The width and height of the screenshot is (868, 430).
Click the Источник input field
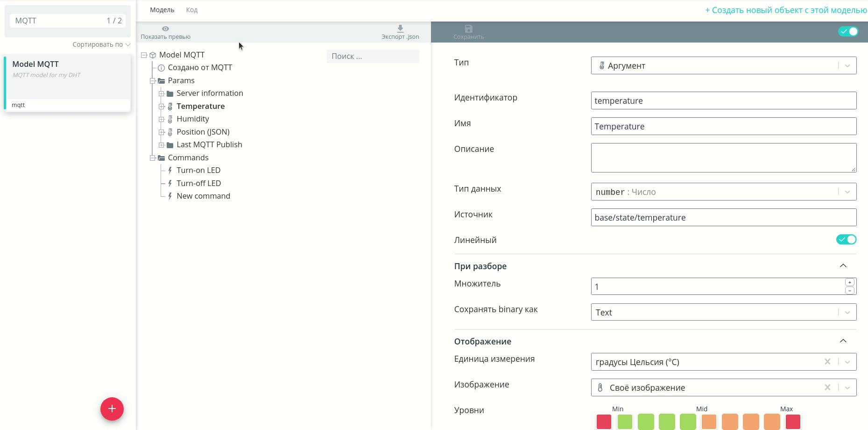(724, 217)
